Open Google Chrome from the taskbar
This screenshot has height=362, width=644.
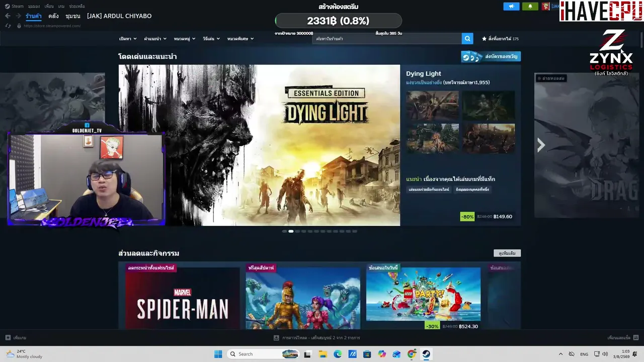(412, 354)
